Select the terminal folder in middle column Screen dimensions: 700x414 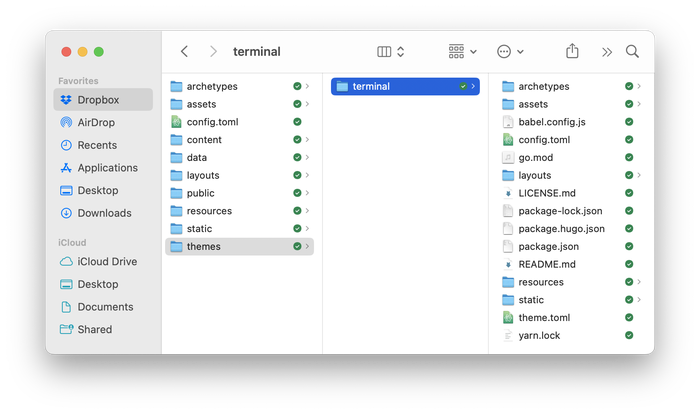click(x=405, y=86)
